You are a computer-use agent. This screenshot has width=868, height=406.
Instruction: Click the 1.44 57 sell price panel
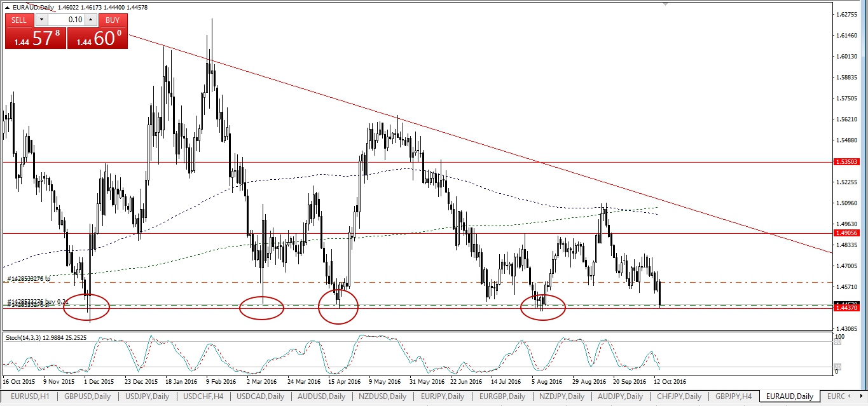(x=35, y=37)
